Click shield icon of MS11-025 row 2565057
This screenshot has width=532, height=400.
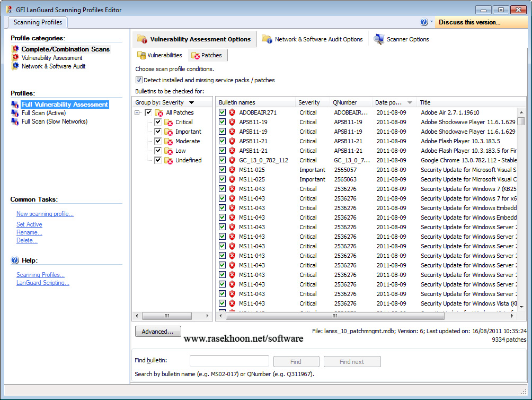pyautogui.click(x=232, y=169)
